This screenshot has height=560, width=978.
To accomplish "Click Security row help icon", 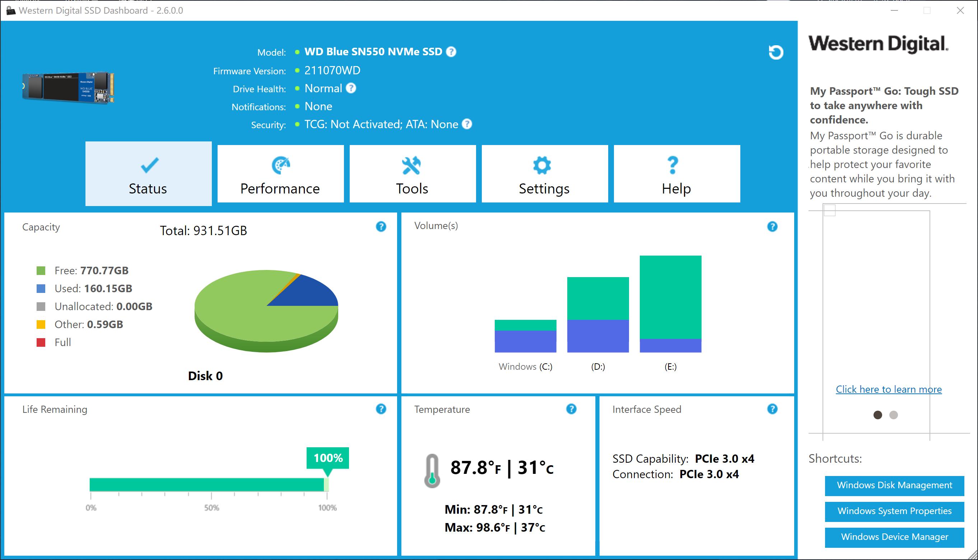I will click(467, 124).
